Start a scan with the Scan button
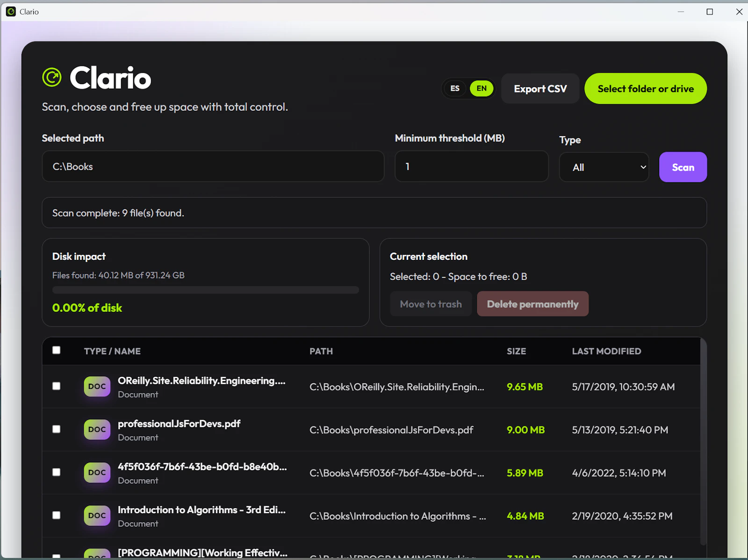 (683, 167)
